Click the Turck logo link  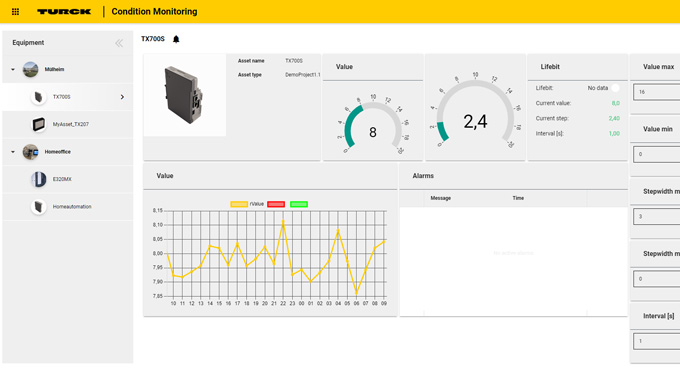(x=64, y=12)
